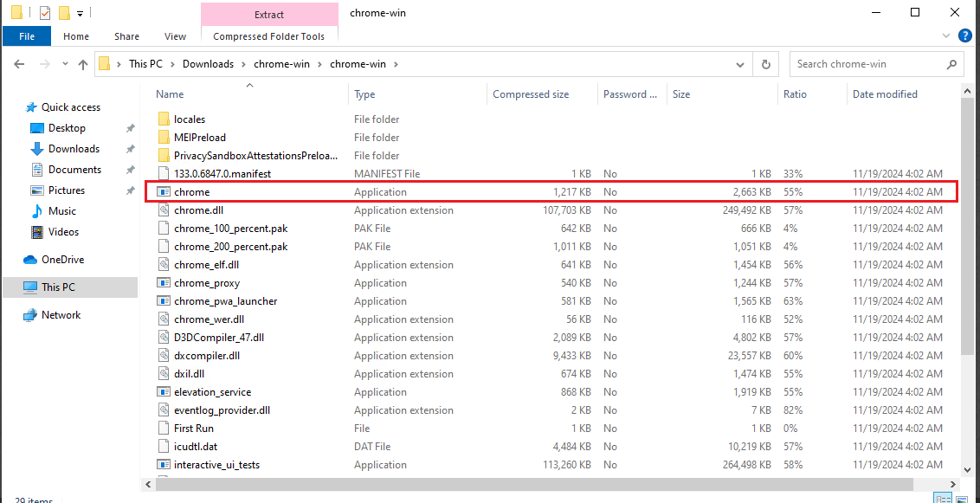This screenshot has width=980, height=503.
Task: Open the File menu
Action: click(26, 36)
